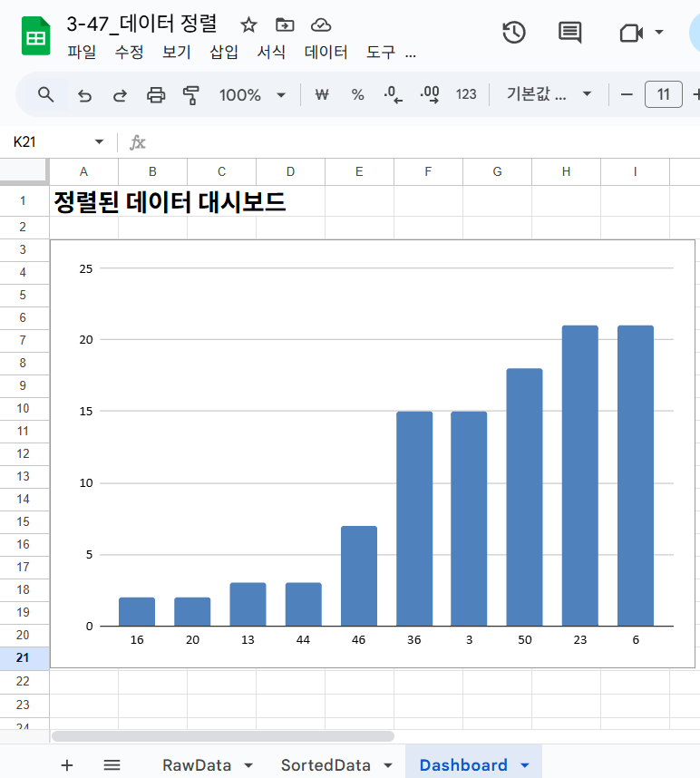
Task: Open the search menus magnifier
Action: pyautogui.click(x=46, y=94)
